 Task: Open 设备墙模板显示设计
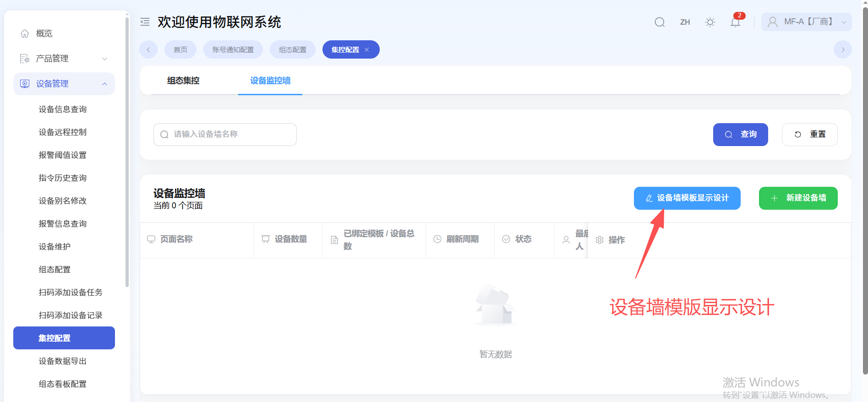click(x=687, y=198)
